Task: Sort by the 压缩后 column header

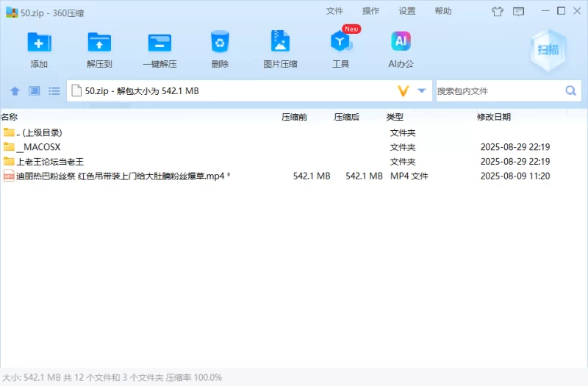Action: (346, 117)
